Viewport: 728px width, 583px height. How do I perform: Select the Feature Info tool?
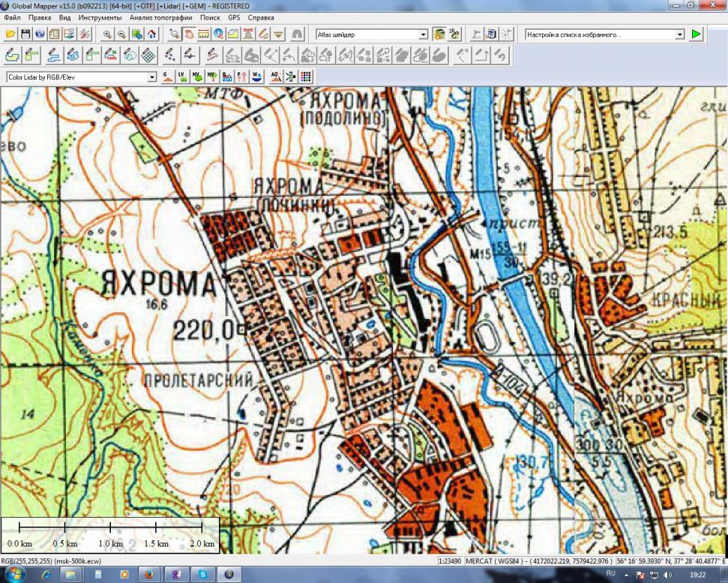click(218, 35)
